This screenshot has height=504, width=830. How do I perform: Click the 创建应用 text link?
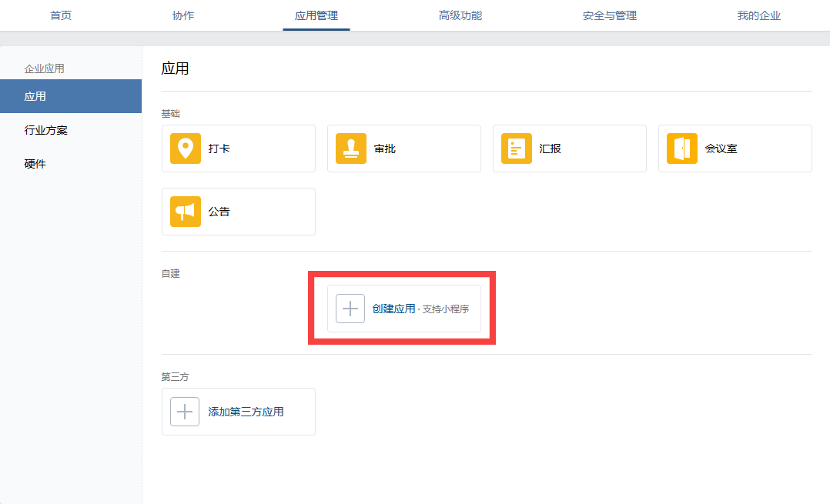(x=393, y=309)
